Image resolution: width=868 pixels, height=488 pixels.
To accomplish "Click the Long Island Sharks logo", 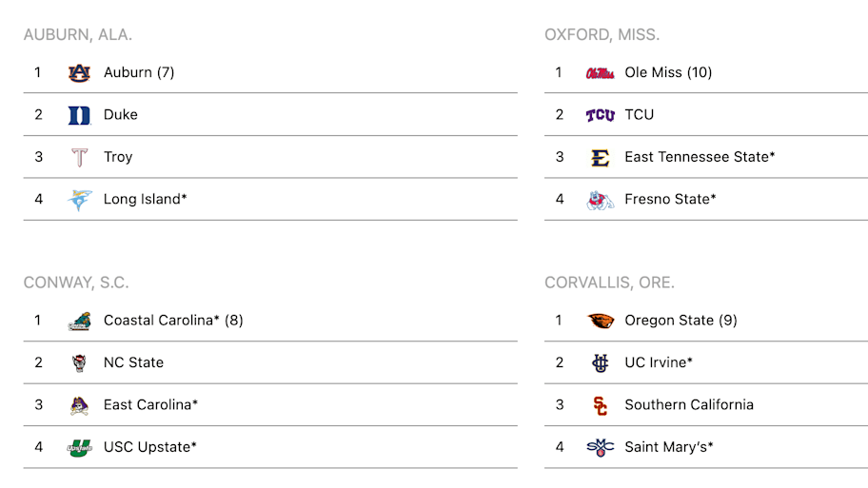I will 79,200.
